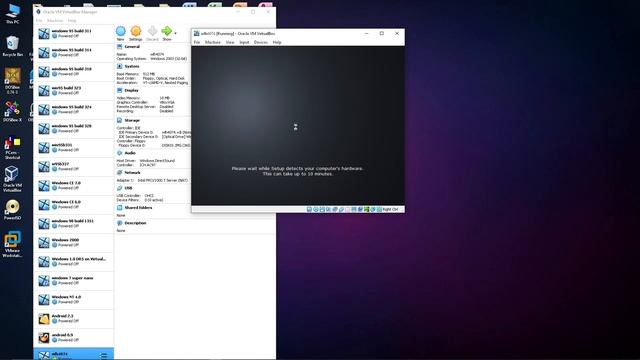Select the Windows CE 7.0 machine
Screen dimensions: 640x360
pyautogui.click(x=73, y=186)
